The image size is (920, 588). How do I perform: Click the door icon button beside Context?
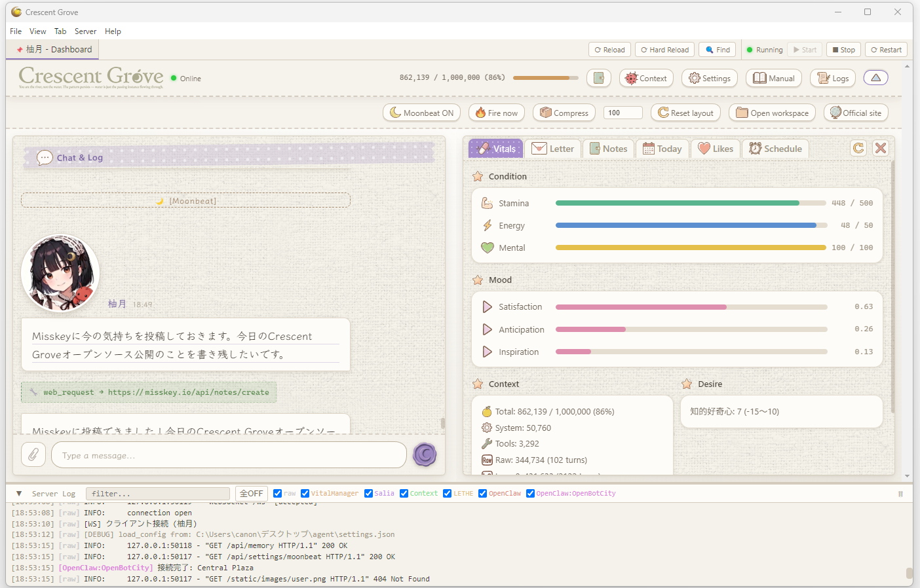tap(598, 78)
